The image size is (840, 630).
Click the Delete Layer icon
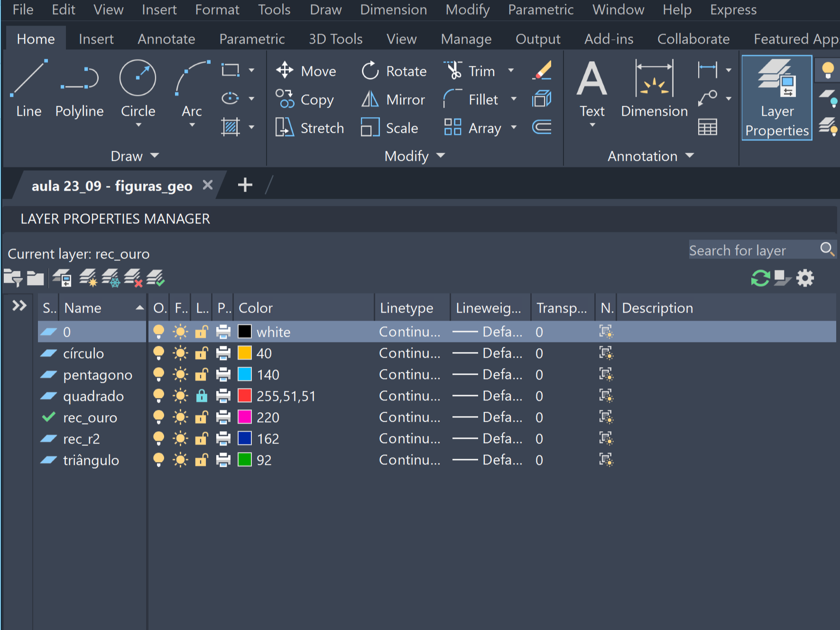tap(132, 278)
